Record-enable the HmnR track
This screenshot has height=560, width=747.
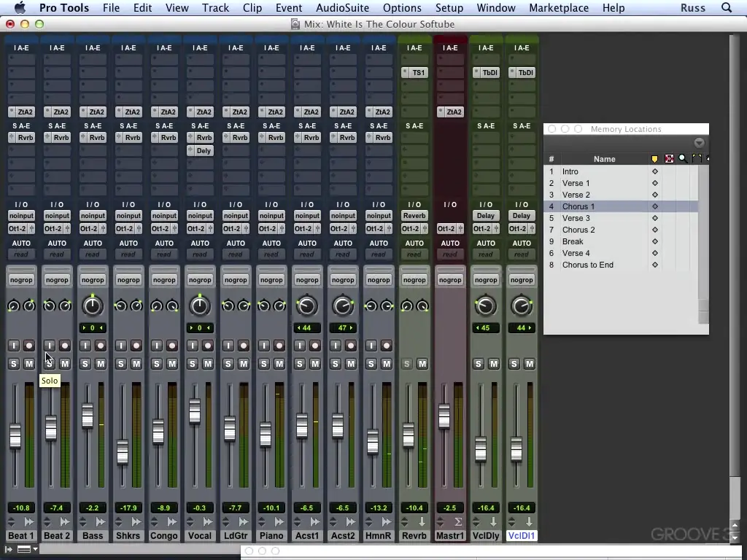coord(387,345)
